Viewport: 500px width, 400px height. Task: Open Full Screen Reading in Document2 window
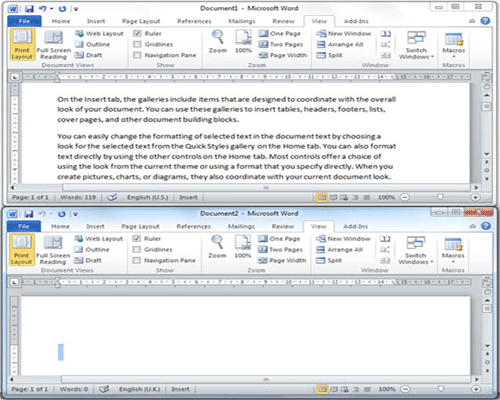point(53,250)
